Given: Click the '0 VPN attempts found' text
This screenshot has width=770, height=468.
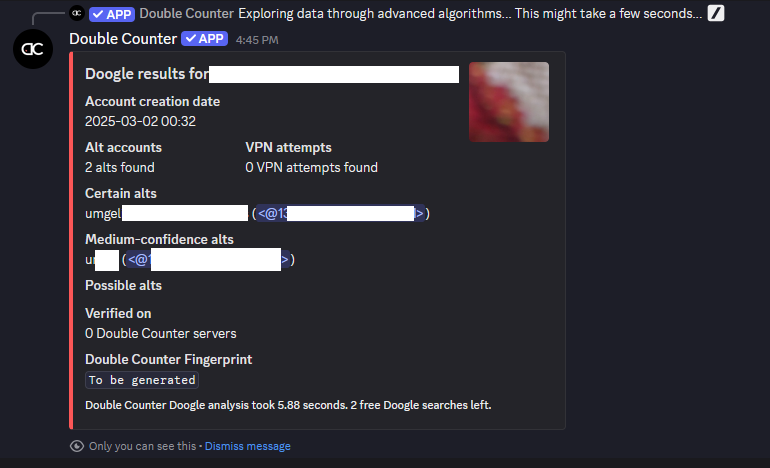Looking at the screenshot, I should pos(311,167).
